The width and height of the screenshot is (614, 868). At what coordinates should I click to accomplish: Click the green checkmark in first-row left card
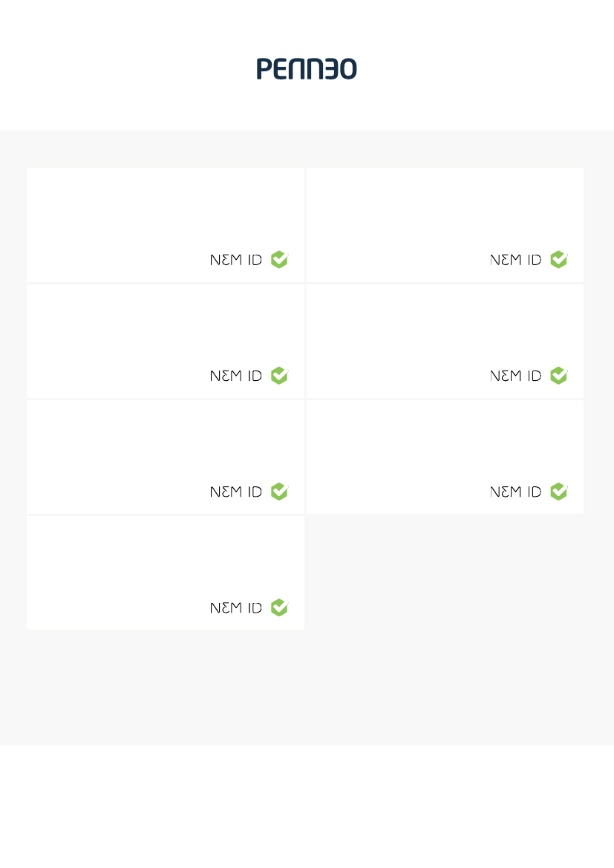pos(280,259)
